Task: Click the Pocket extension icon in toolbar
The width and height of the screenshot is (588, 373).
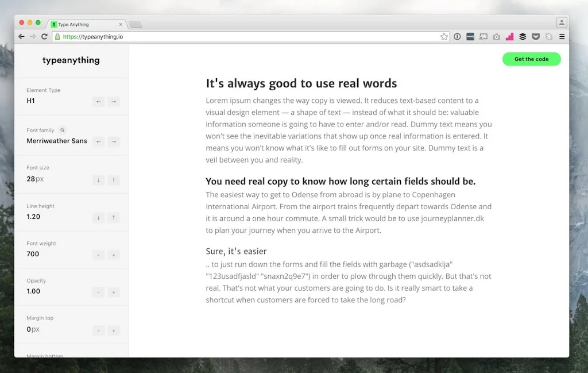Action: (x=536, y=36)
